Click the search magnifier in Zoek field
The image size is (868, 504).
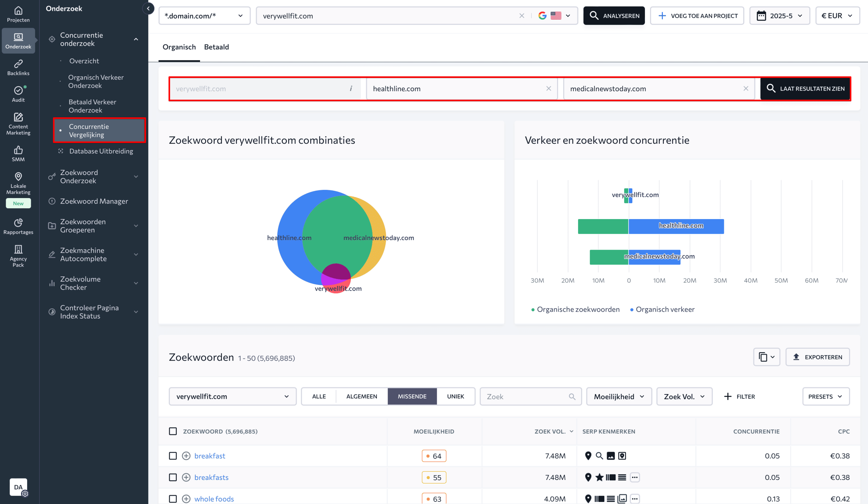click(572, 396)
